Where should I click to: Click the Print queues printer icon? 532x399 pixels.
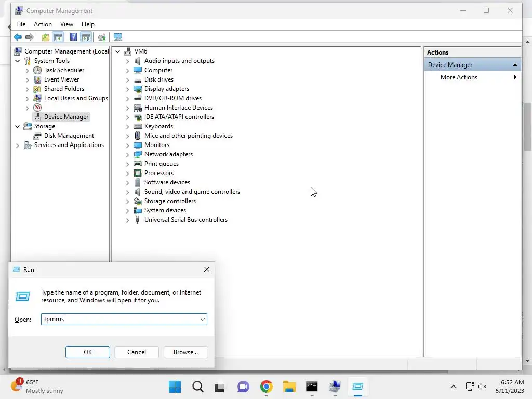[137, 164]
